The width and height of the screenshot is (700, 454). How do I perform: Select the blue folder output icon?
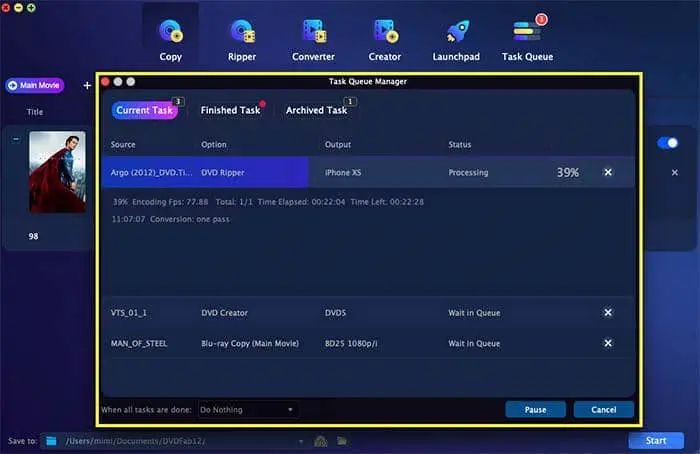click(51, 441)
